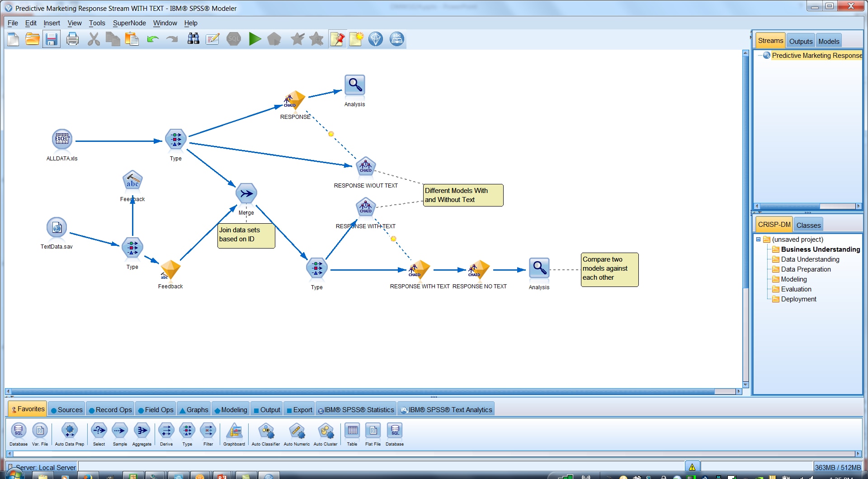Open an existing stream with the folder icon
The image size is (868, 479).
click(32, 39)
